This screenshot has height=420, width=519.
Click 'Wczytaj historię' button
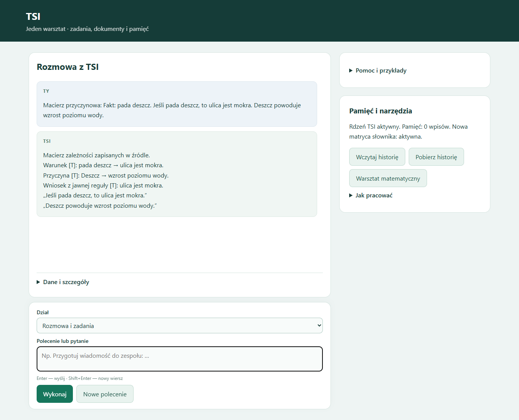coord(377,157)
